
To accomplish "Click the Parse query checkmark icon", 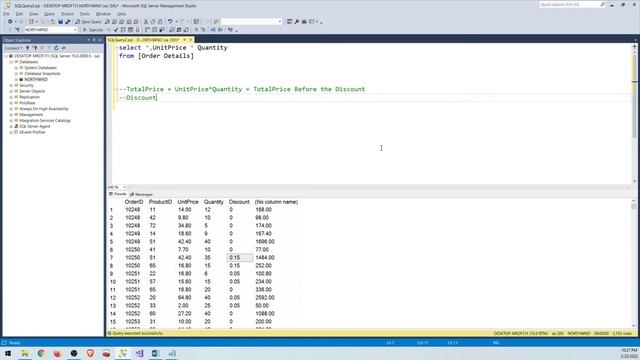I will click(116, 30).
